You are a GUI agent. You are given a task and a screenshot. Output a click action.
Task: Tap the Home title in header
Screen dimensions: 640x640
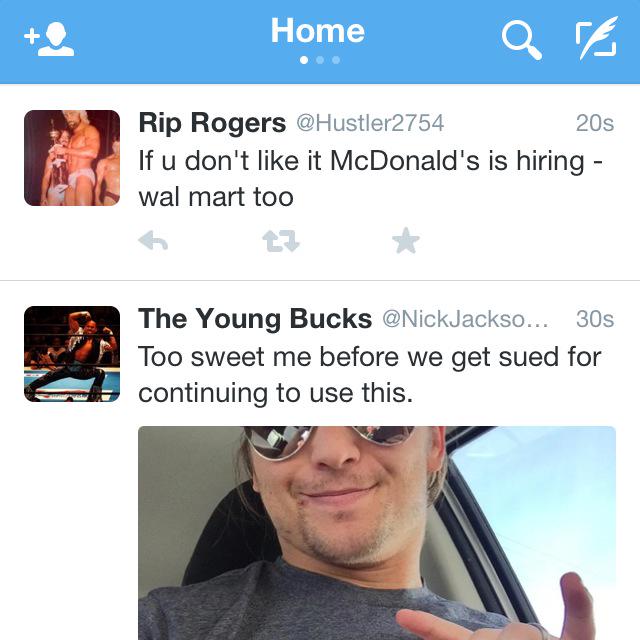pyautogui.click(x=318, y=31)
